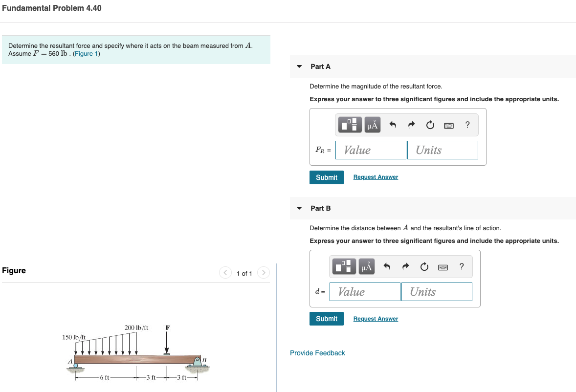Click the '1 of 1' figure counter
This screenshot has height=392, width=576.
click(x=244, y=273)
